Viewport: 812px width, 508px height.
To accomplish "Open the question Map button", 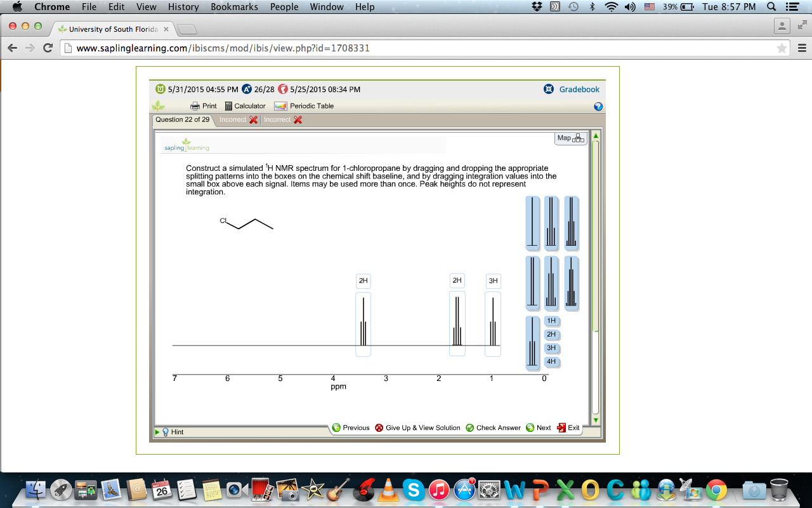I will click(x=570, y=138).
